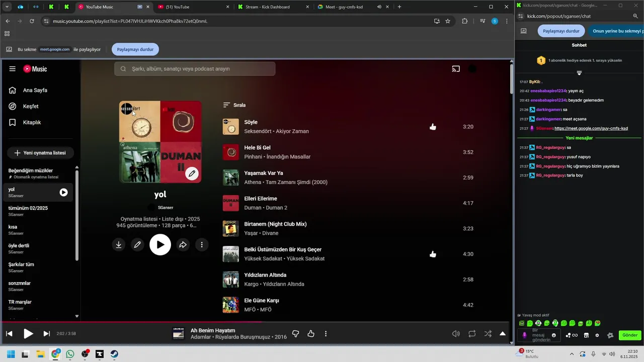Dislike the song Ah Benim Hayatım
Image resolution: width=644 pixels, height=362 pixels.
pyautogui.click(x=296, y=333)
